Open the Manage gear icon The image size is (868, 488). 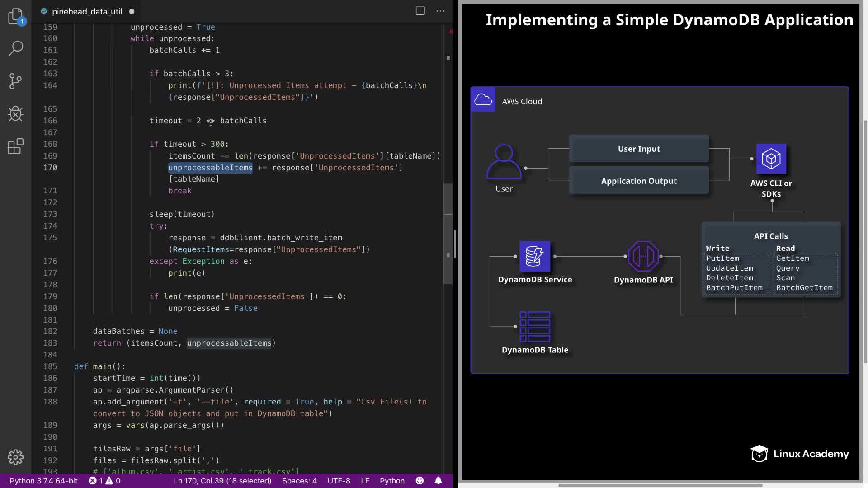[15, 457]
